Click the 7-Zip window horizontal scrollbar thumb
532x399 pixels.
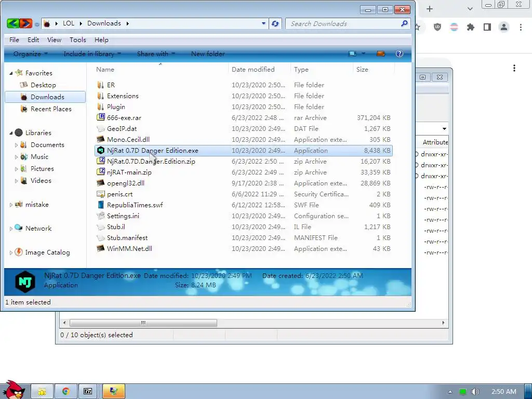143,323
